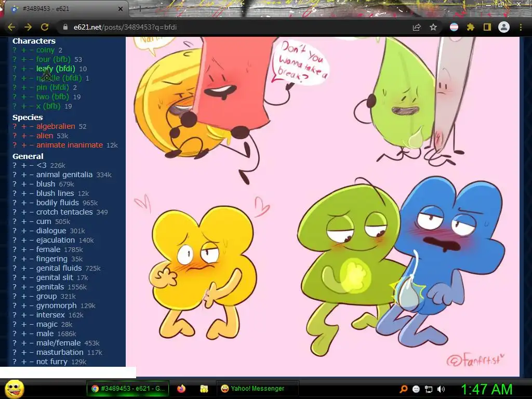Viewport: 532px width, 399px height.
Task: Open the taskbar search magnifier
Action: tap(403, 389)
